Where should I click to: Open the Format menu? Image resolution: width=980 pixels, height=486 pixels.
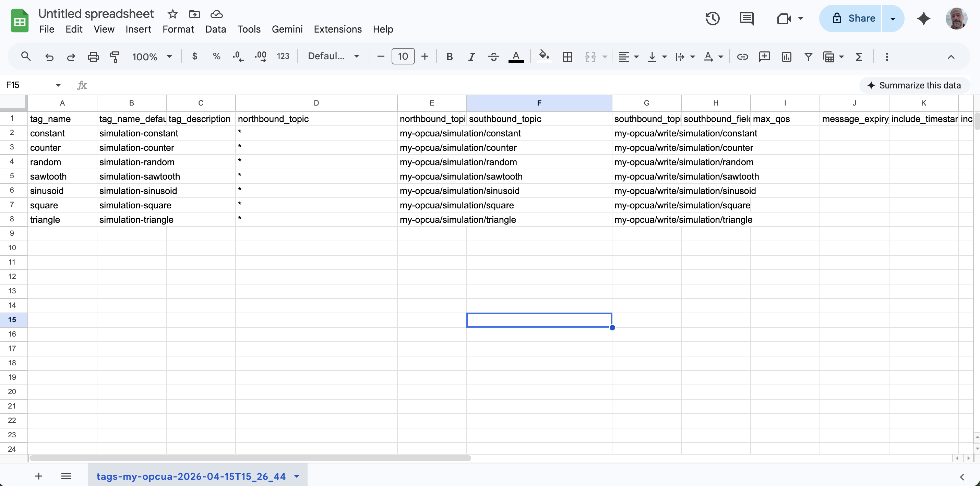(x=178, y=29)
